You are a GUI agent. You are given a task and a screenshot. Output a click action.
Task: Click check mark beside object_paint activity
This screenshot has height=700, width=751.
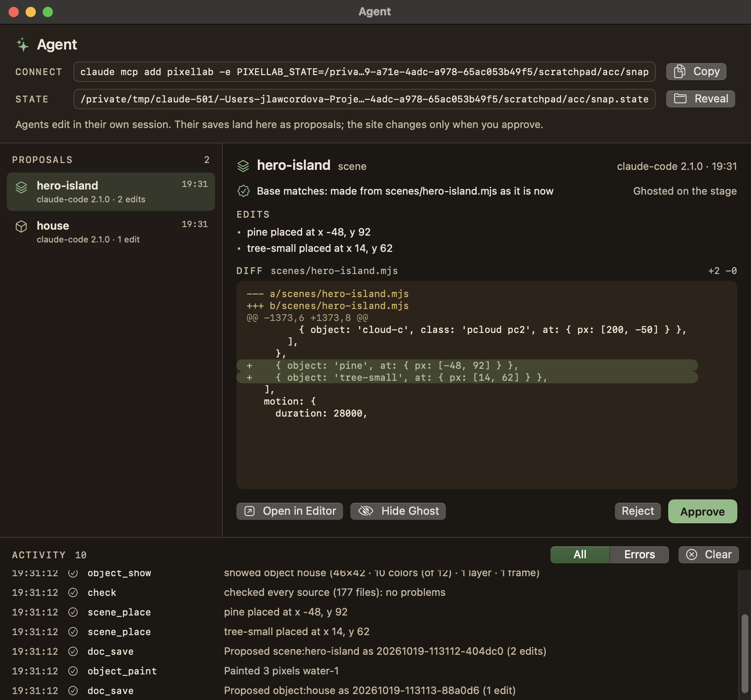point(73,671)
